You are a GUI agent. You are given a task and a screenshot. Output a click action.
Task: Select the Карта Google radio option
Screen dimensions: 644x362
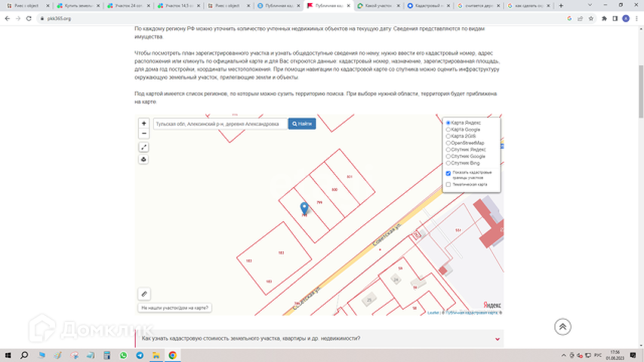pos(448,129)
